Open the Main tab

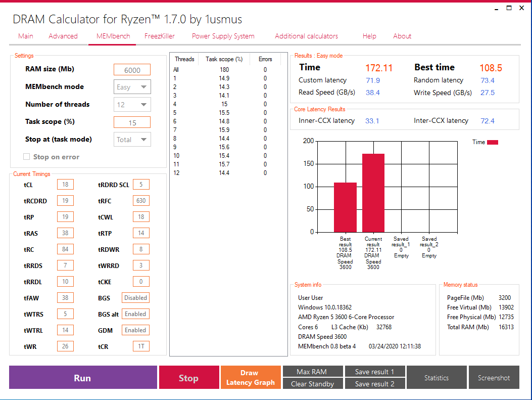26,36
